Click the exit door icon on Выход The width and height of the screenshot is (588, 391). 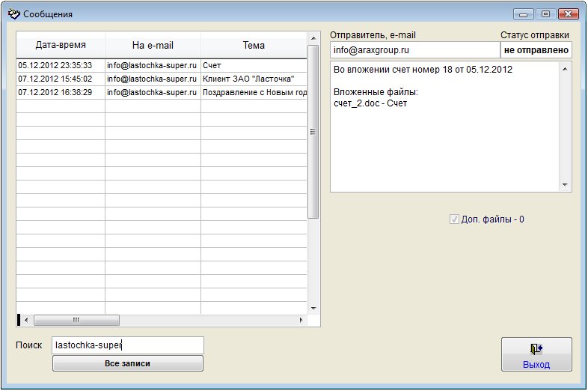pyautogui.click(x=536, y=349)
